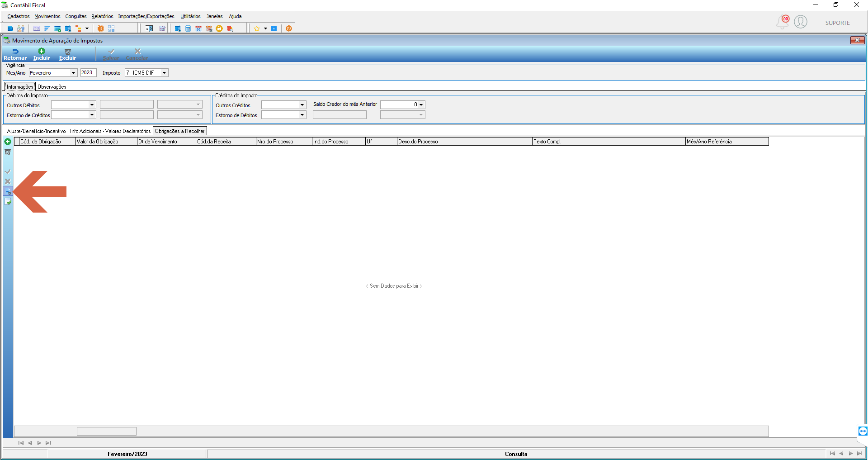Open the Janelas menu
The height and width of the screenshot is (460, 868).
point(214,16)
